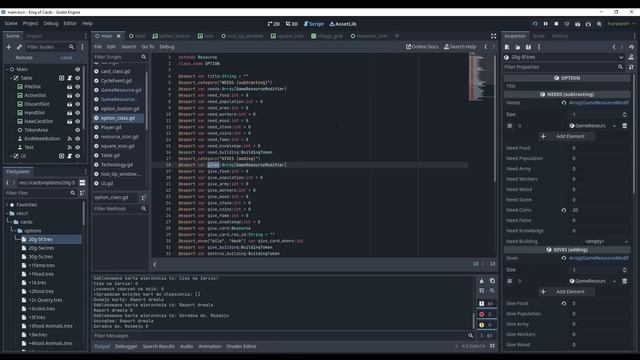Toggle error messages filter in output
Image resolution: width=640 pixels, height=360 pixels.
(x=487, y=314)
